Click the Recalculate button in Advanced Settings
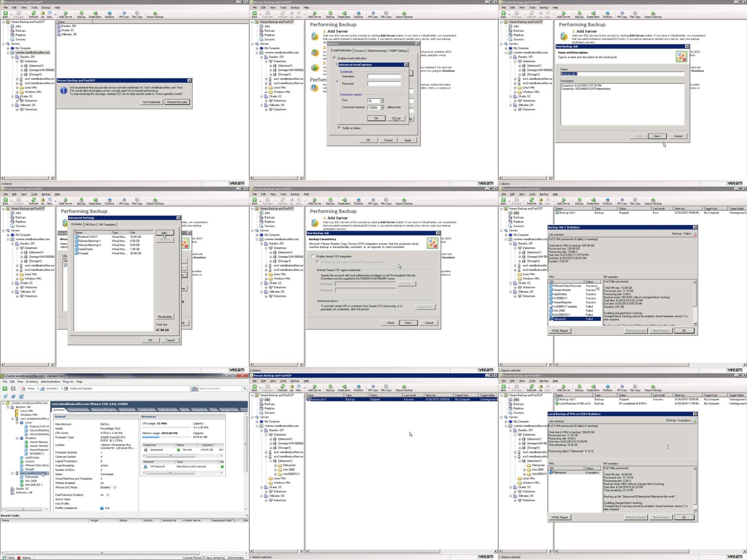The image size is (747, 560). click(165, 317)
